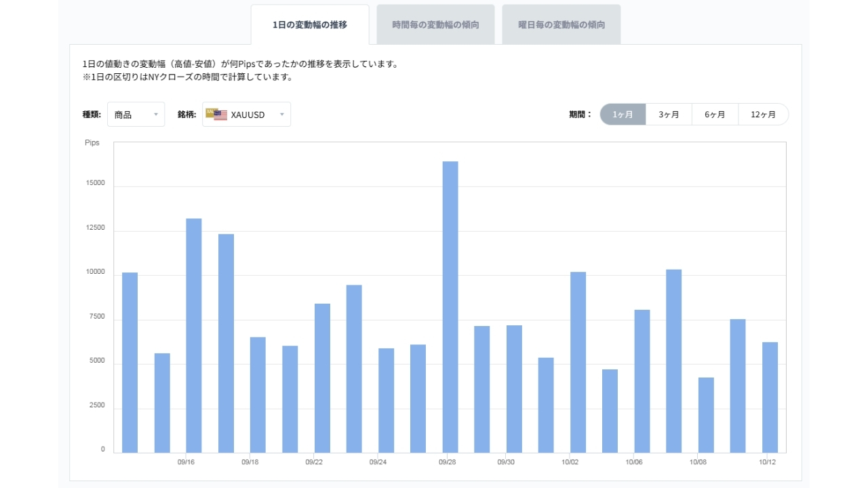868x488 pixels.
Task: Click the XAUUSD gold and US flag icon
Action: 216,115
